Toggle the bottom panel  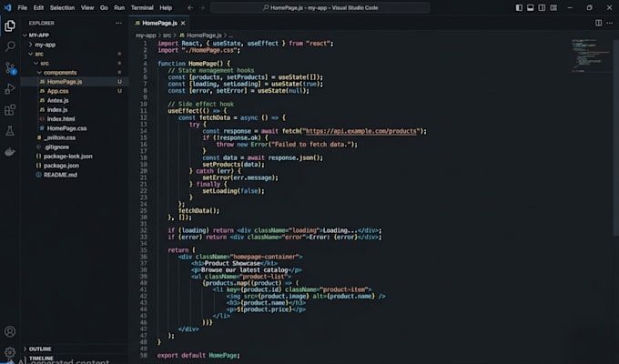[531, 7]
